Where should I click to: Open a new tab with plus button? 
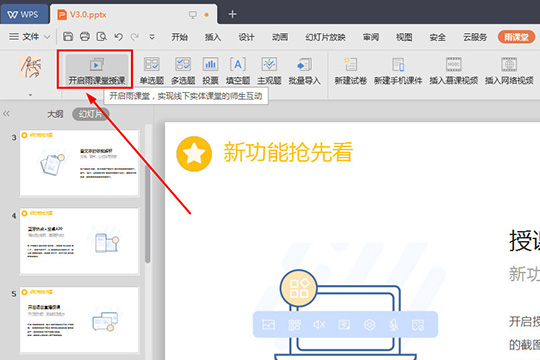pos(232,14)
